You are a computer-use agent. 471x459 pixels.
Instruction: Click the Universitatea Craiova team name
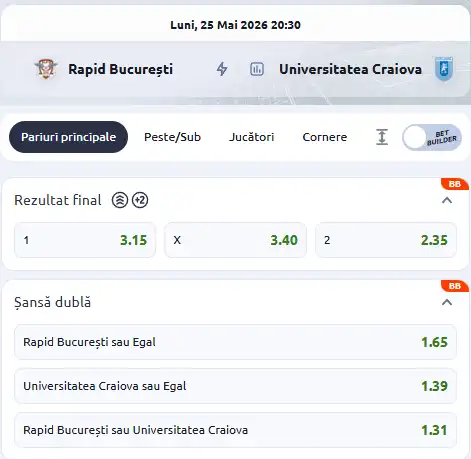[350, 69]
